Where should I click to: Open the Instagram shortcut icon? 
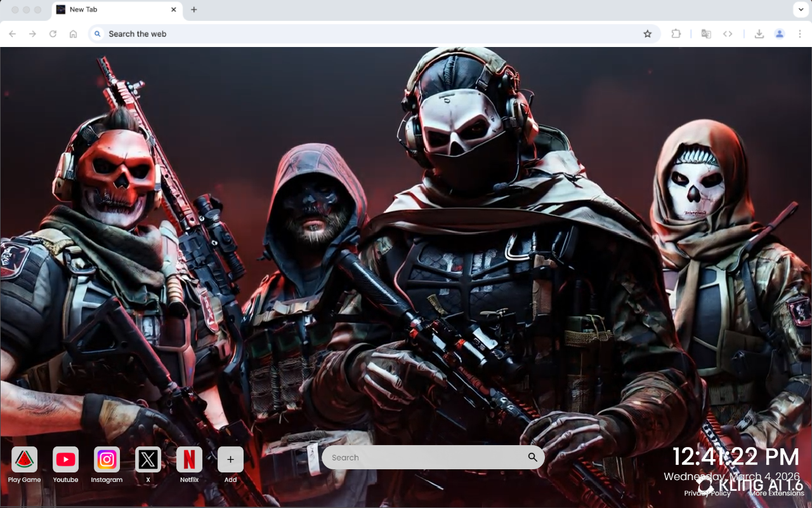[x=107, y=460]
